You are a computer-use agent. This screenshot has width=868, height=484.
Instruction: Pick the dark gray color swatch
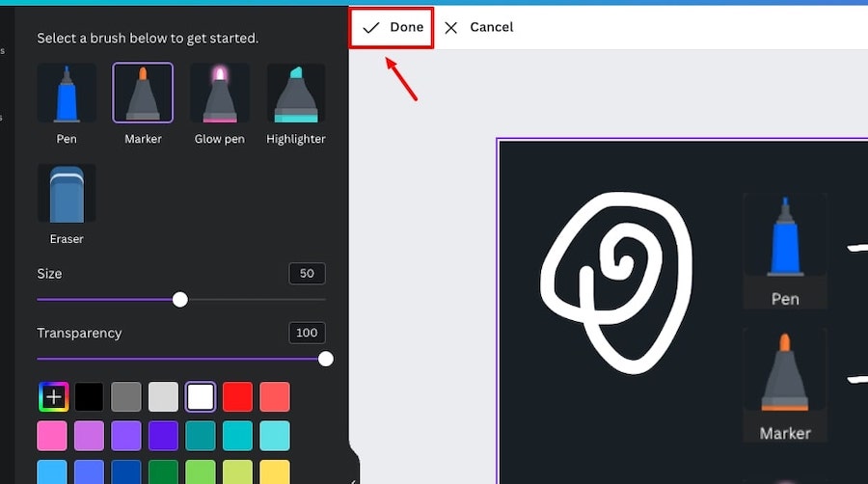(126, 396)
